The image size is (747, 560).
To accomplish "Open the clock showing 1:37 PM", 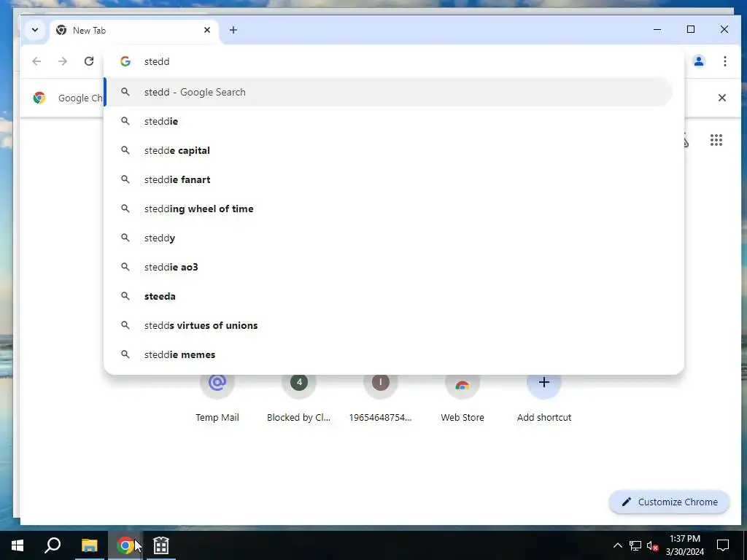I will 684,545.
